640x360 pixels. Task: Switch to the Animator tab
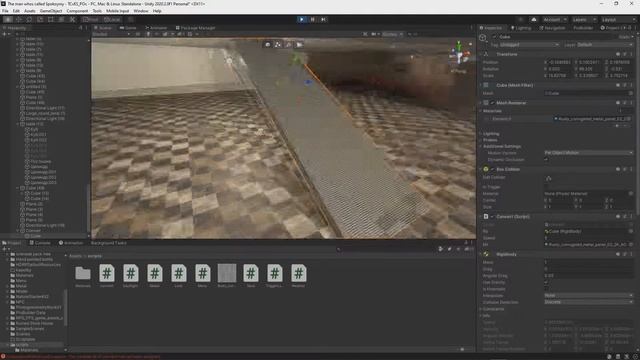point(156,28)
